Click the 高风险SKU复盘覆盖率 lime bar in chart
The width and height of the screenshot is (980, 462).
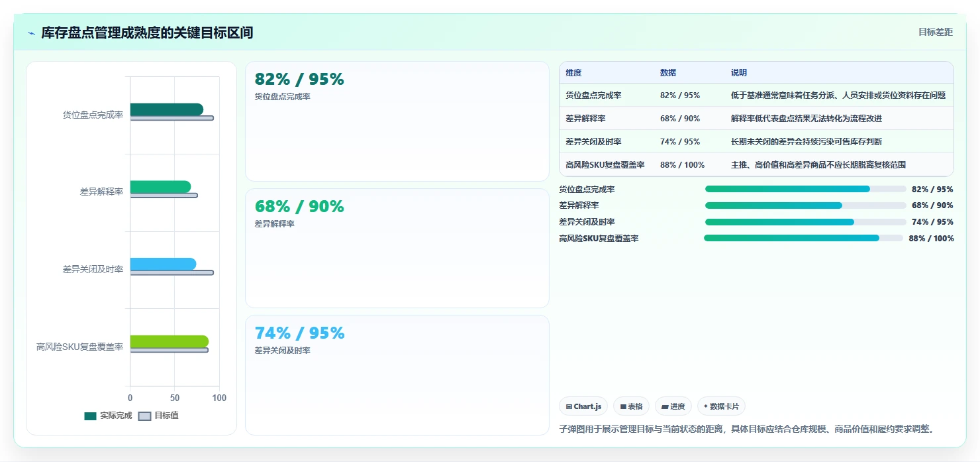point(169,341)
